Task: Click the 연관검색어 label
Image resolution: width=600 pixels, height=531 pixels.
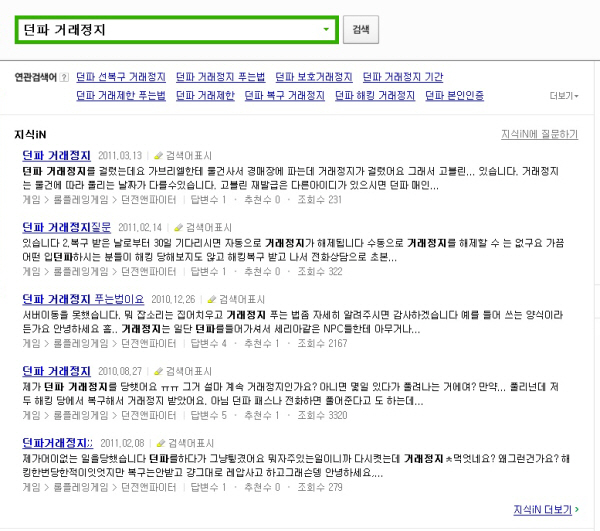Action: click(36, 77)
